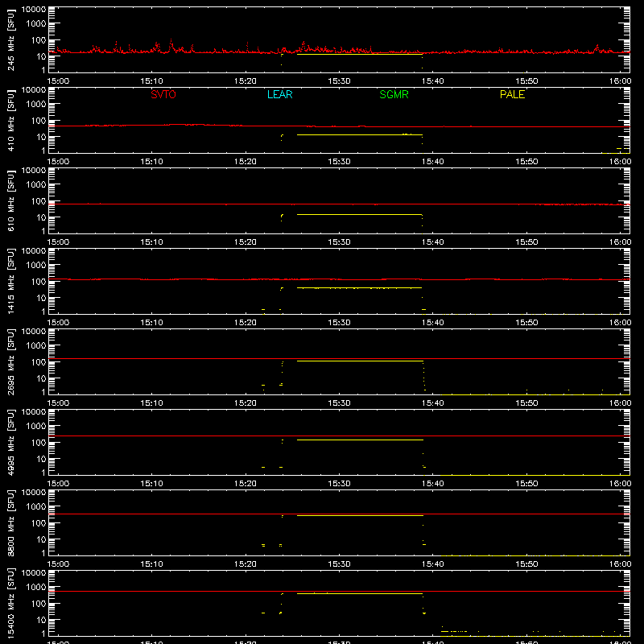Click '15:50' tick under the 4995 MHz plot
The height and width of the screenshot is (644, 644).
click(x=526, y=484)
